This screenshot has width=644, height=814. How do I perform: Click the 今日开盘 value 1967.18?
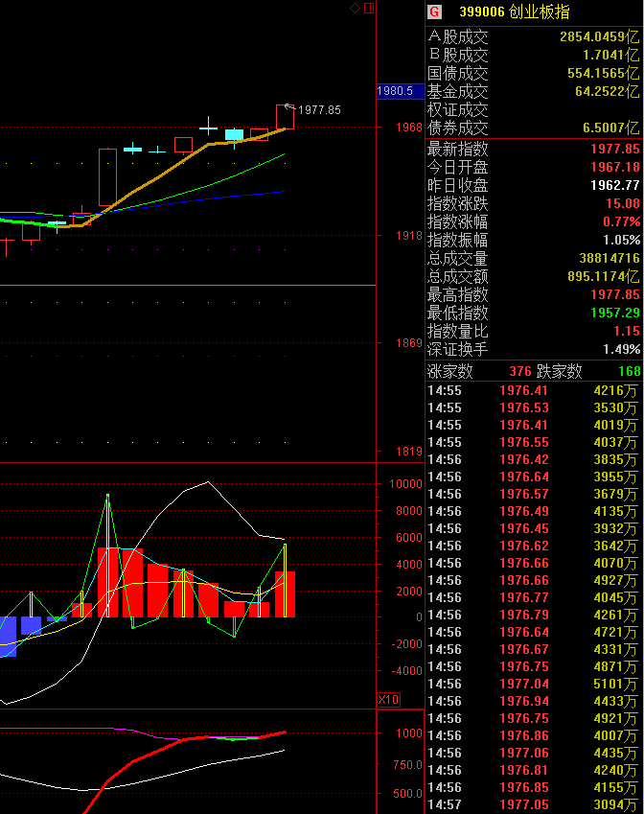615,167
